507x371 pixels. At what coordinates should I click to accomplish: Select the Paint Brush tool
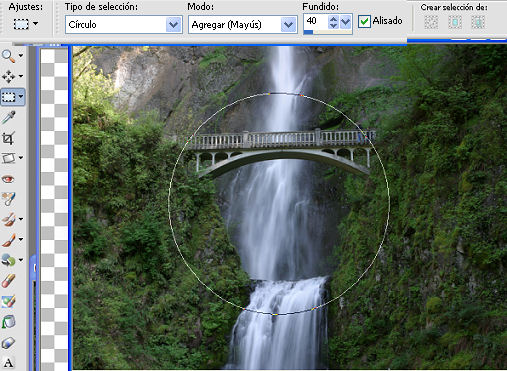8,240
